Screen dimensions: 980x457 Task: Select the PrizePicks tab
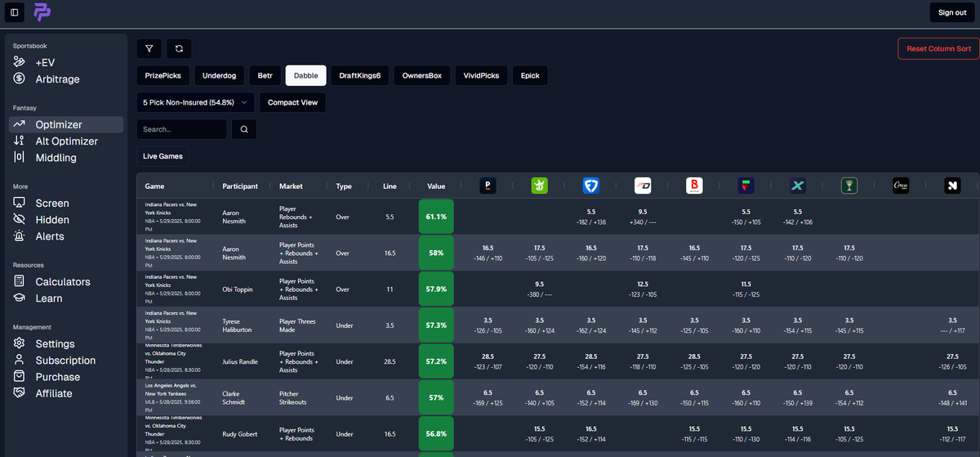coord(163,75)
